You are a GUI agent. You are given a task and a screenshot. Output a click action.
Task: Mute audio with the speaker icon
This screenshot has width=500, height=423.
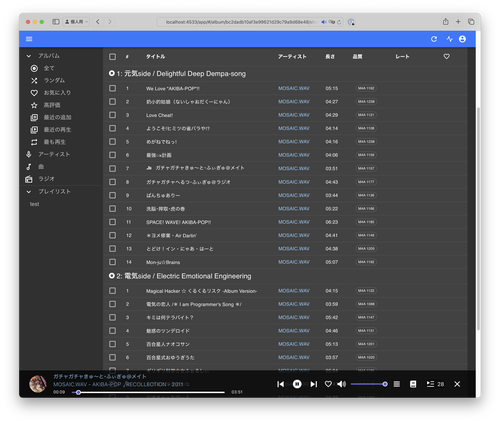342,384
